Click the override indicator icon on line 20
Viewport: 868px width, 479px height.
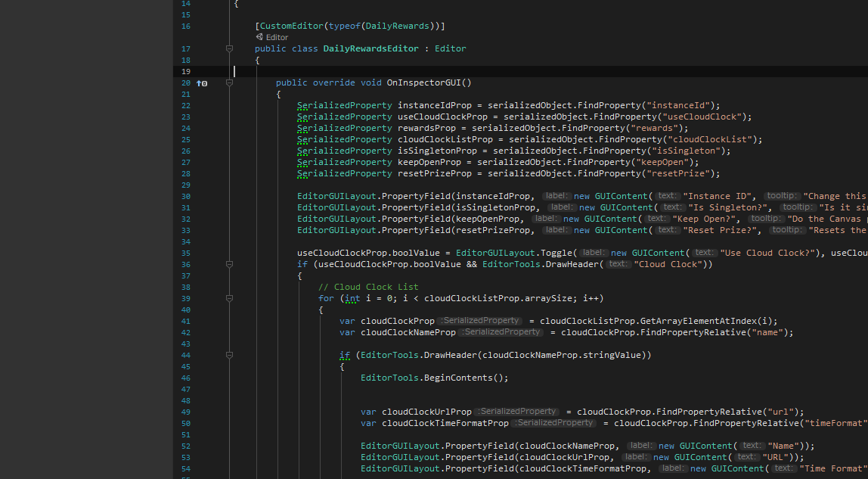pyautogui.click(x=202, y=83)
